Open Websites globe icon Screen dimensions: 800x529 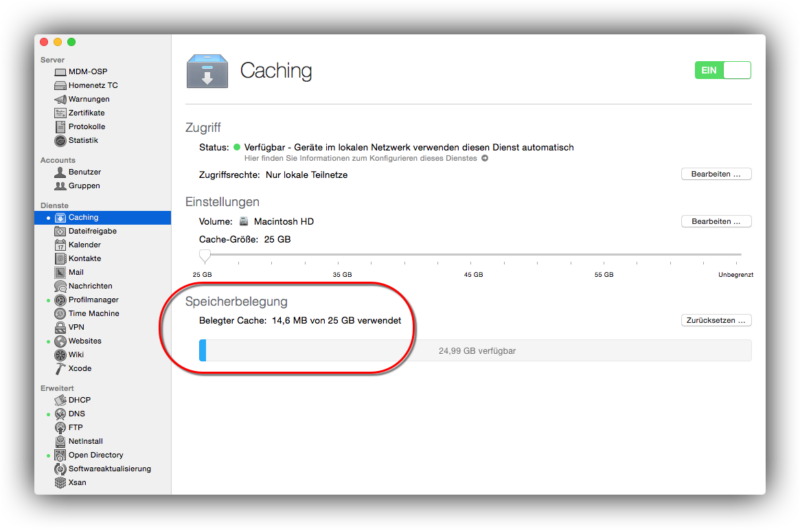click(60, 341)
